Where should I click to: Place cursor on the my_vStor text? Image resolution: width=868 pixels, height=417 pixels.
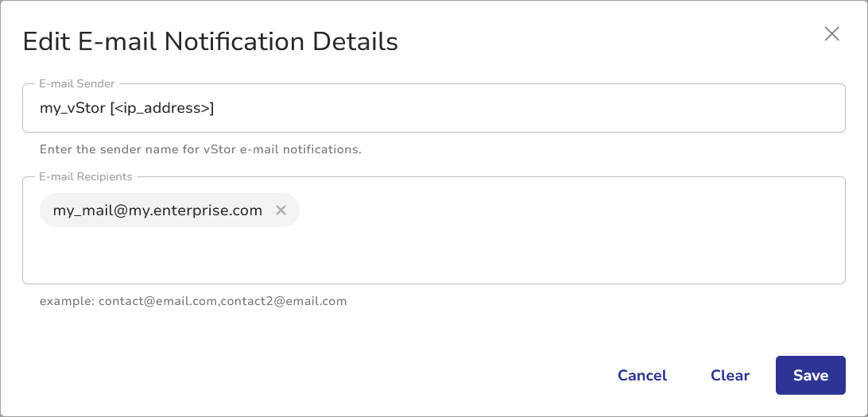[72, 108]
